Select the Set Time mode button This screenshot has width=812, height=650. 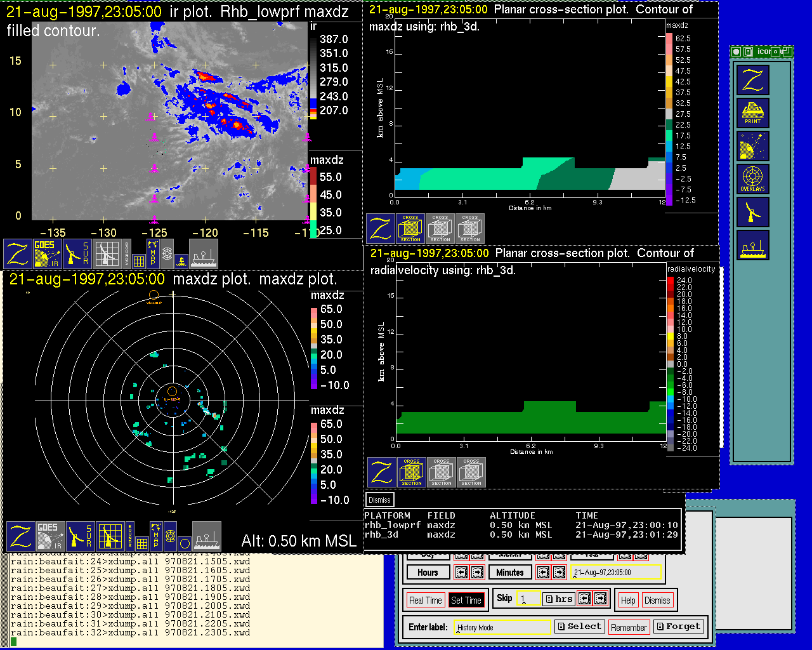(466, 600)
